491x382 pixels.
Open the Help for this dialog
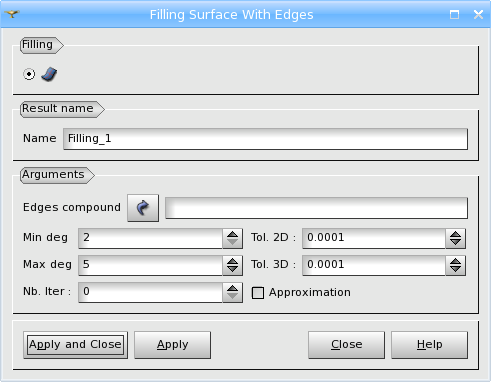[x=429, y=345]
